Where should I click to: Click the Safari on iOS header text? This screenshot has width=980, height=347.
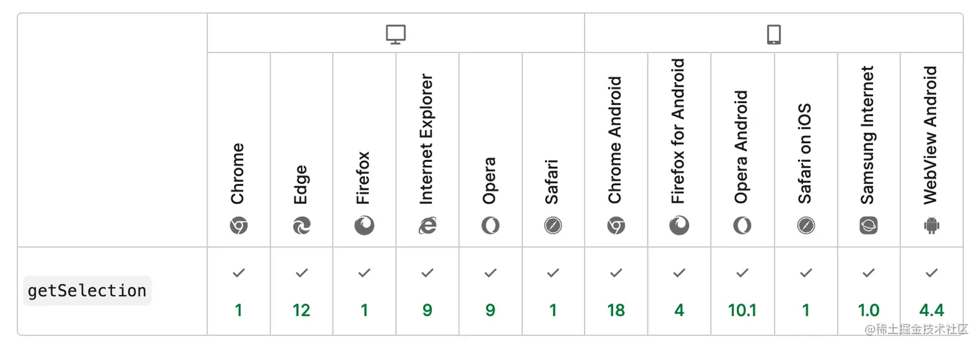805,154
